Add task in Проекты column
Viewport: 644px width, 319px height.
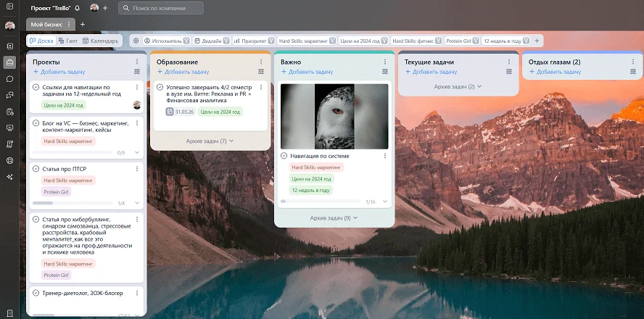tap(59, 72)
